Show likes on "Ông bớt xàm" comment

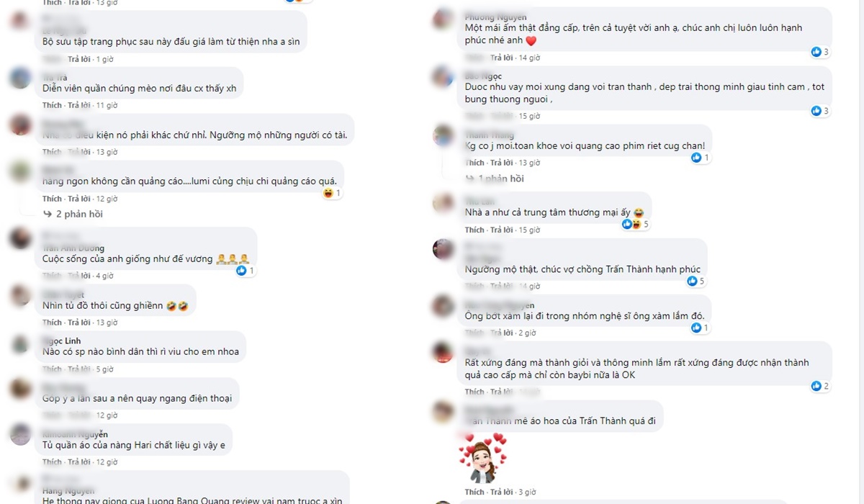[701, 328]
